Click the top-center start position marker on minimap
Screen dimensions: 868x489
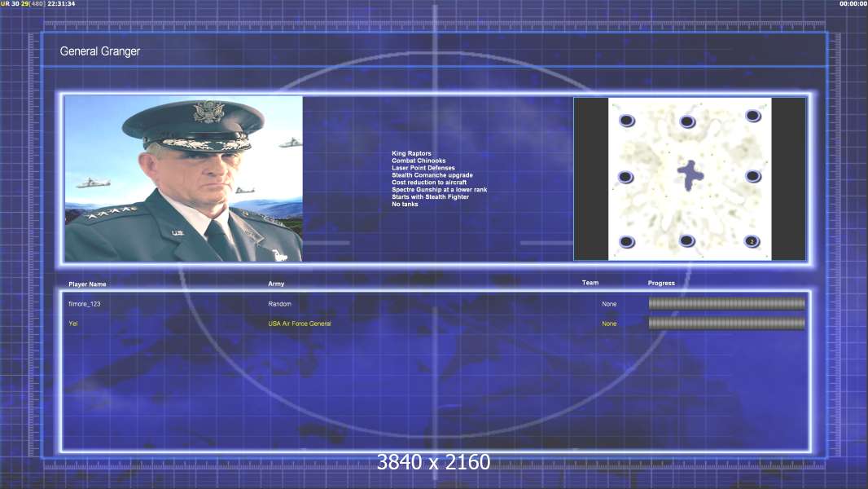point(687,121)
